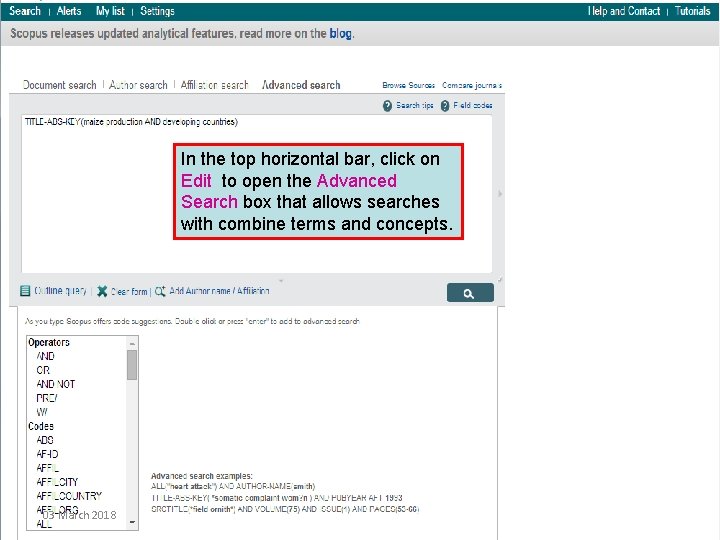Select the PRE/ operator
720x540 pixels.
tap(47, 398)
